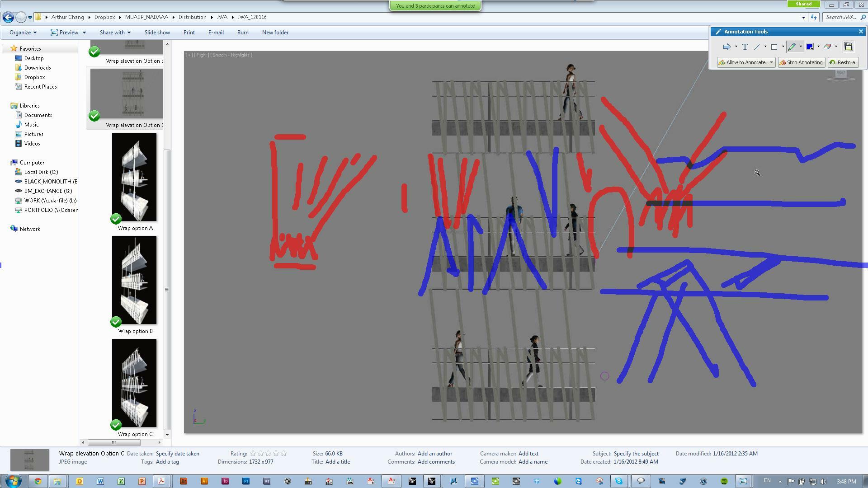
Task: Click the New folder toolbar item
Action: 275,33
